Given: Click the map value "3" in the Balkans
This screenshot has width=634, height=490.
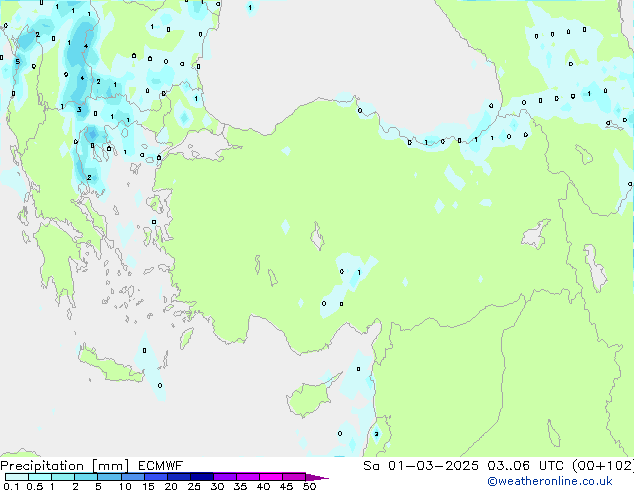Looking at the screenshot, I should pos(79,110).
